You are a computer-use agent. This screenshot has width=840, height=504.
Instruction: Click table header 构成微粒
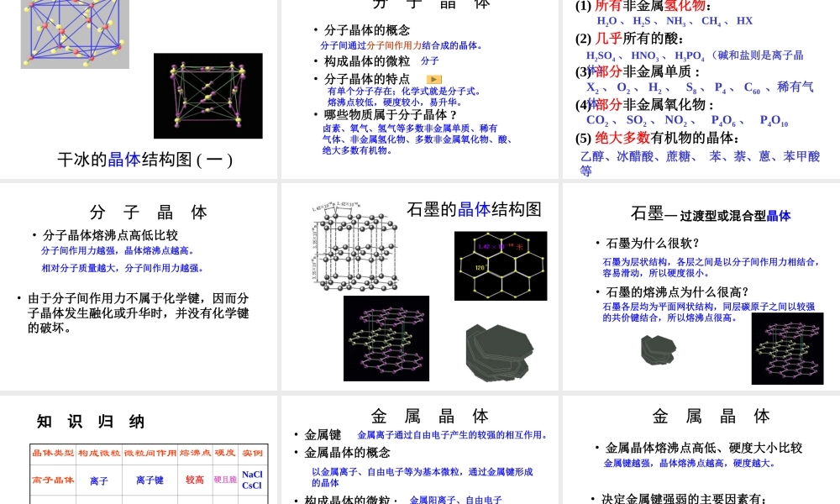[99, 453]
